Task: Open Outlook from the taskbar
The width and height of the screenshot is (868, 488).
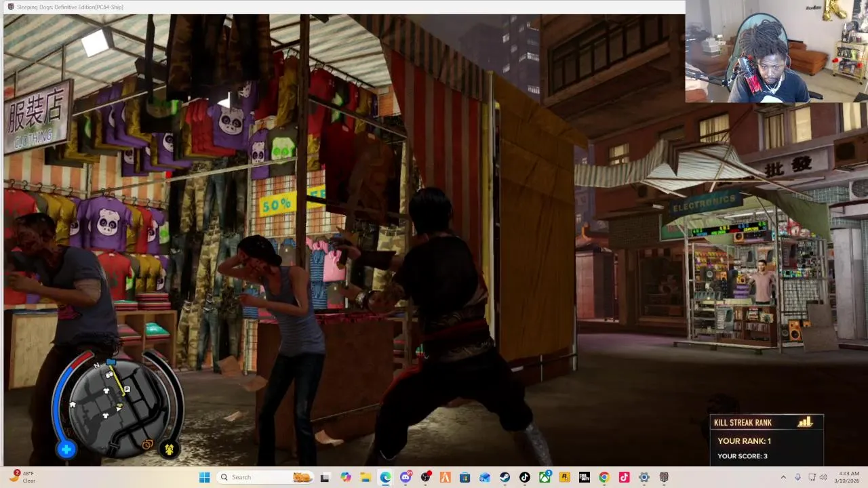Action: point(485,477)
